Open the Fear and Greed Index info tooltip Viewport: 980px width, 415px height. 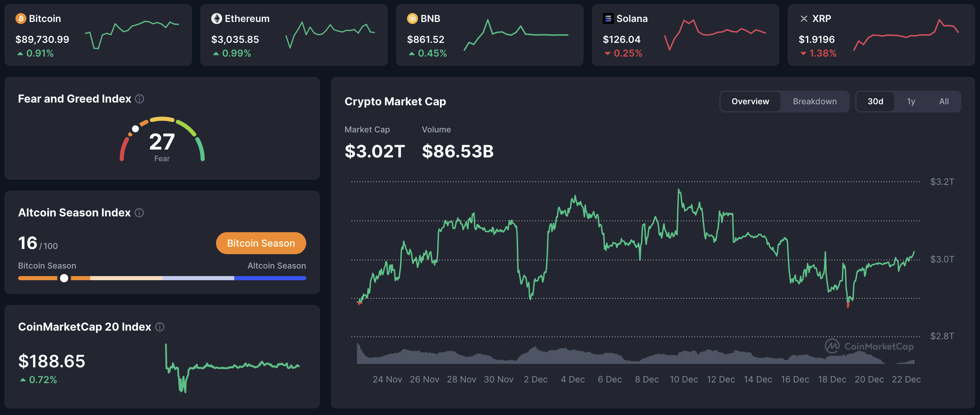139,99
